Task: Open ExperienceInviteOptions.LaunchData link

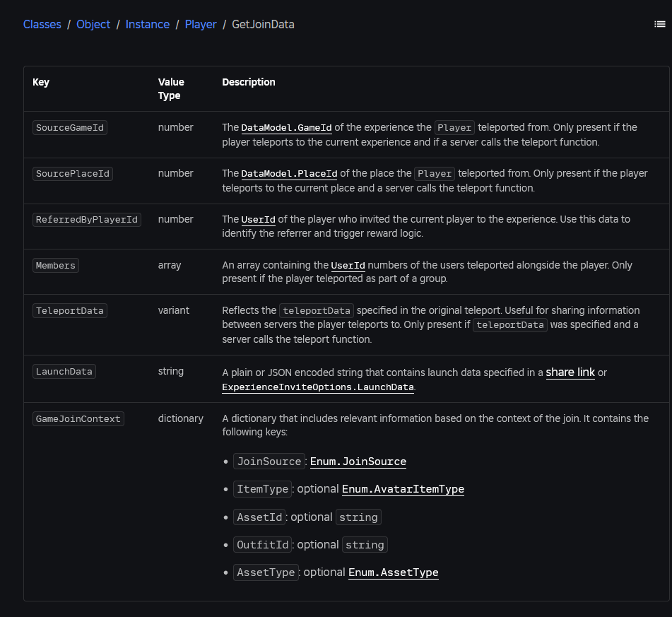Action: [x=317, y=387]
